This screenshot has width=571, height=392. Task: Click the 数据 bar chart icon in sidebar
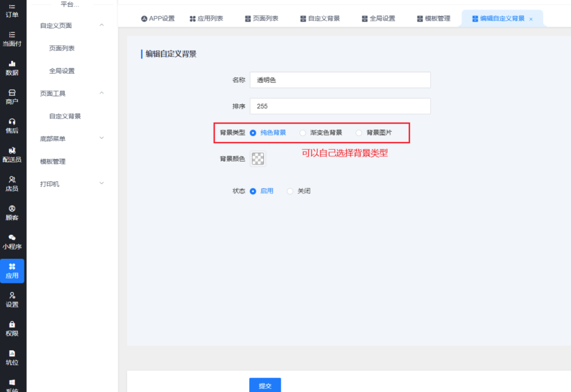(12, 64)
